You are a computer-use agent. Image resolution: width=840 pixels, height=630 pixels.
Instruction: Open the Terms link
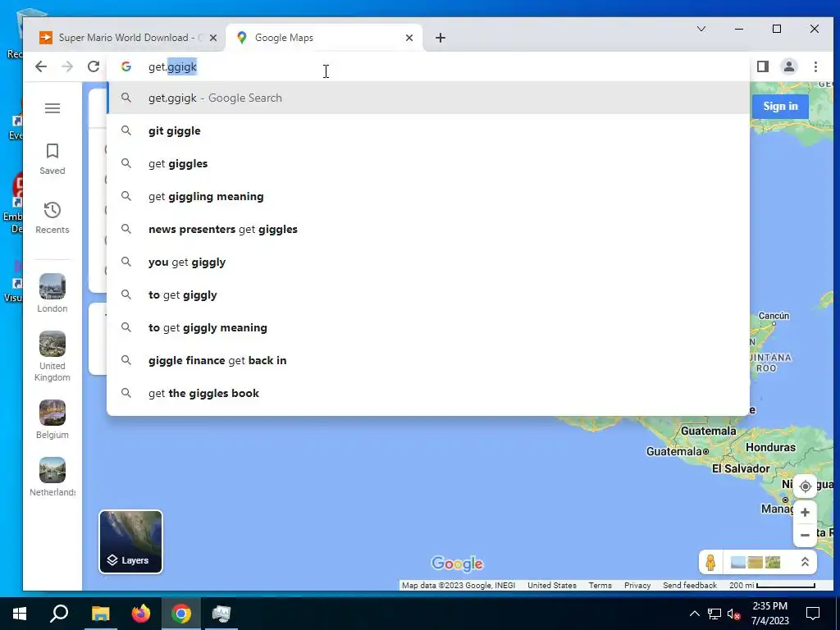click(x=600, y=585)
